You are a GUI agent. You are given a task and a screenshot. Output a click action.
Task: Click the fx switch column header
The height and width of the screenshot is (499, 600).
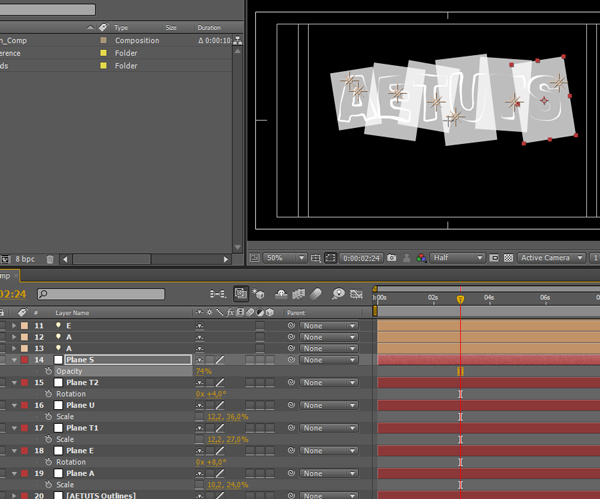[230, 313]
